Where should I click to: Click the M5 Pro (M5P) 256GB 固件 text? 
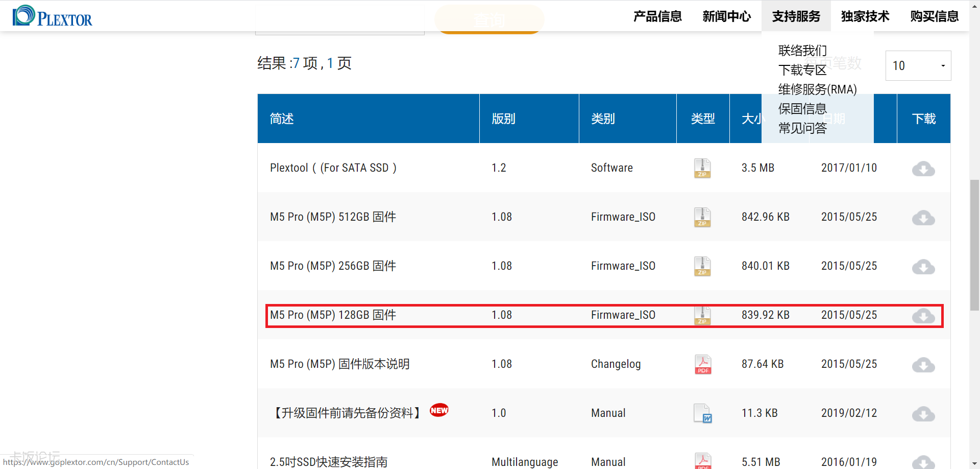pos(333,266)
